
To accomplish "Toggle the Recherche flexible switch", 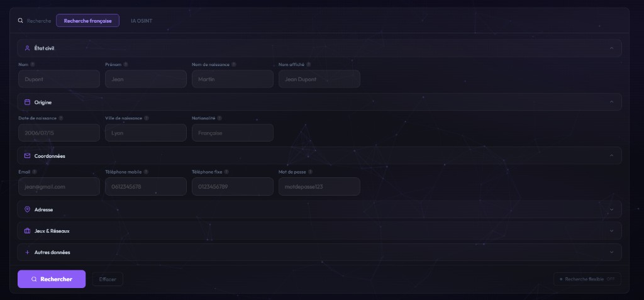I will pos(587,279).
